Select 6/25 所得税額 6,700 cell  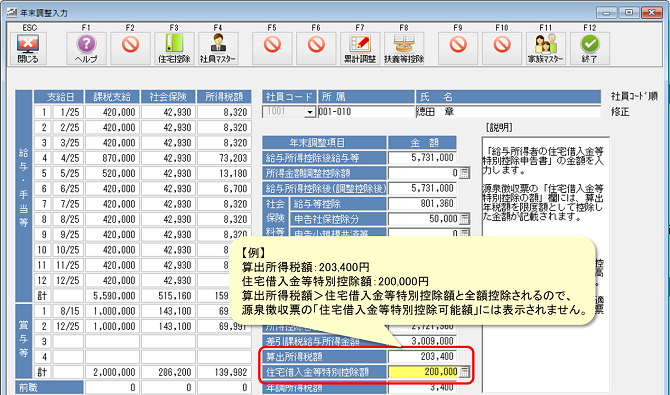(224, 189)
